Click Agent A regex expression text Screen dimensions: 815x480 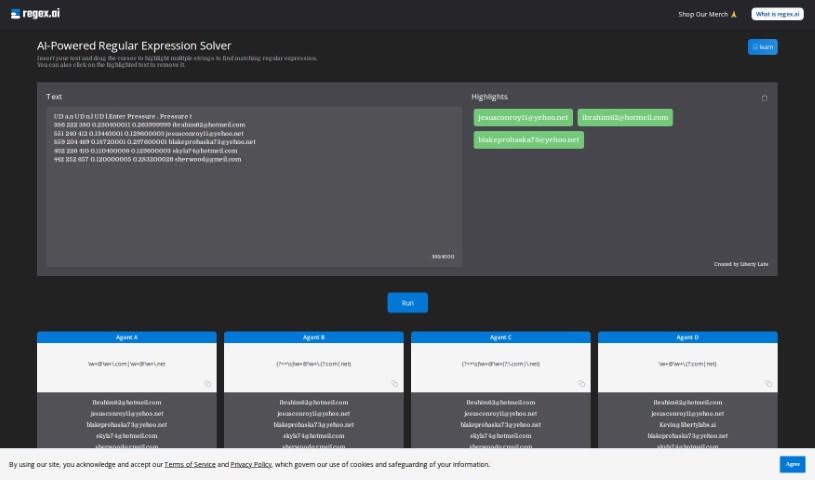126,364
